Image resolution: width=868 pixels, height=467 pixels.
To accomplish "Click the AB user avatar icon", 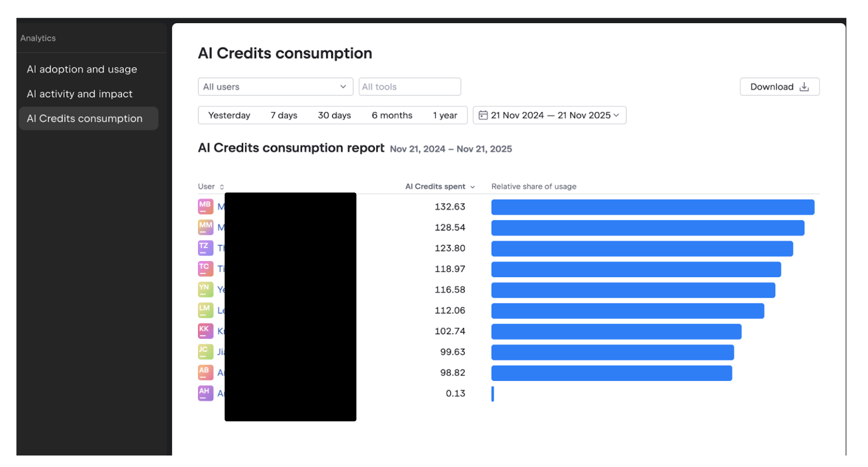I will pos(205,373).
